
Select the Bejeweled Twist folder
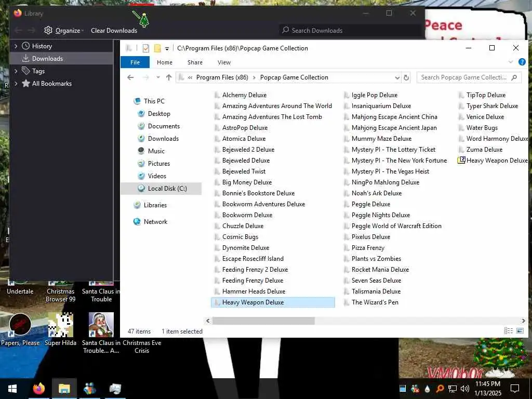coord(244,171)
